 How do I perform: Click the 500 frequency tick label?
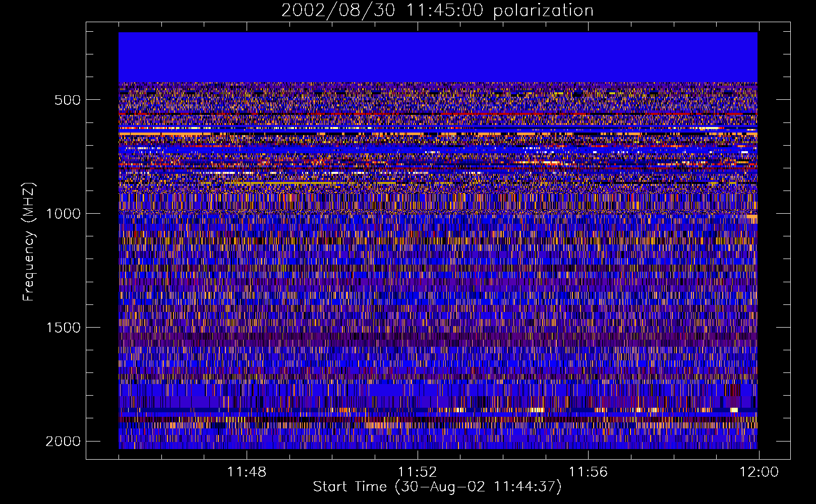pyautogui.click(x=67, y=100)
